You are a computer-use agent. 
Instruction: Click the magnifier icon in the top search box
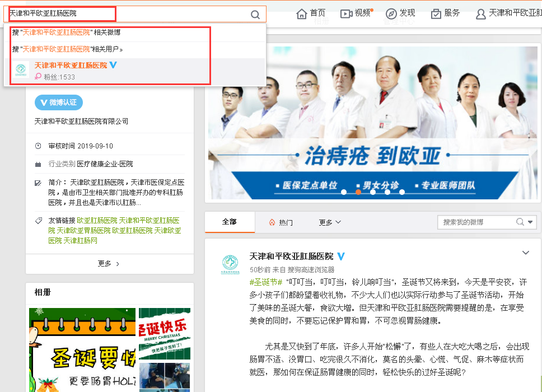tap(255, 15)
